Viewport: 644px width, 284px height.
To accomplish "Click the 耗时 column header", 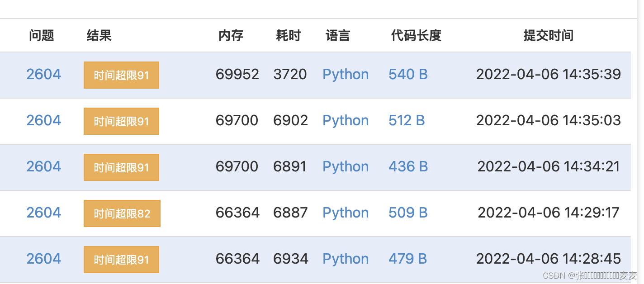I will click(x=288, y=35).
